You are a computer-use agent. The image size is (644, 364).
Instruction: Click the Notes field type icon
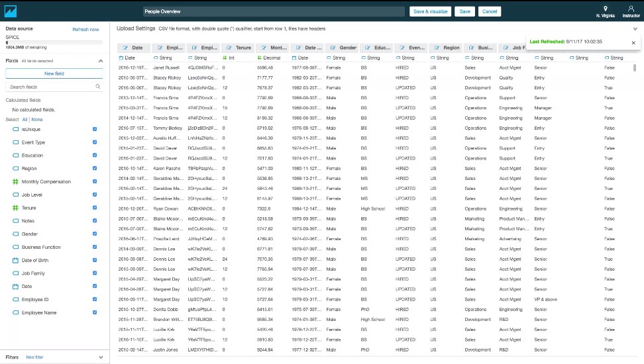click(16, 221)
